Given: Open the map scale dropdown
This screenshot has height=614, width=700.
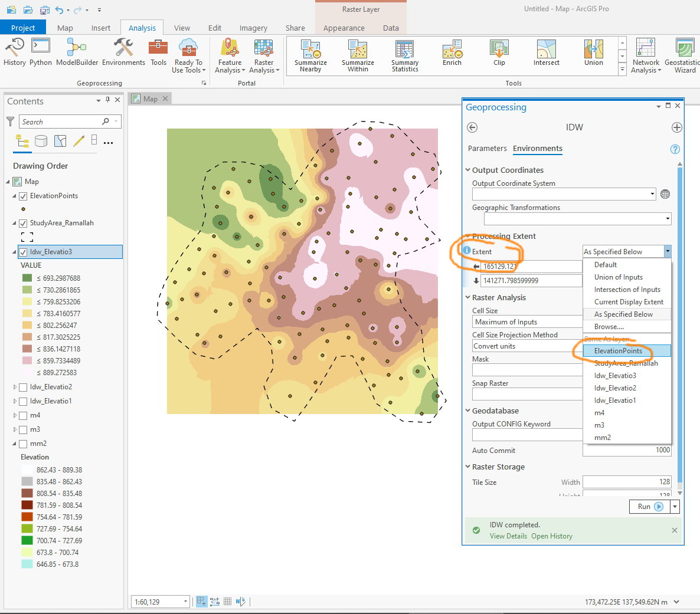Looking at the screenshot, I should pyautogui.click(x=185, y=602).
